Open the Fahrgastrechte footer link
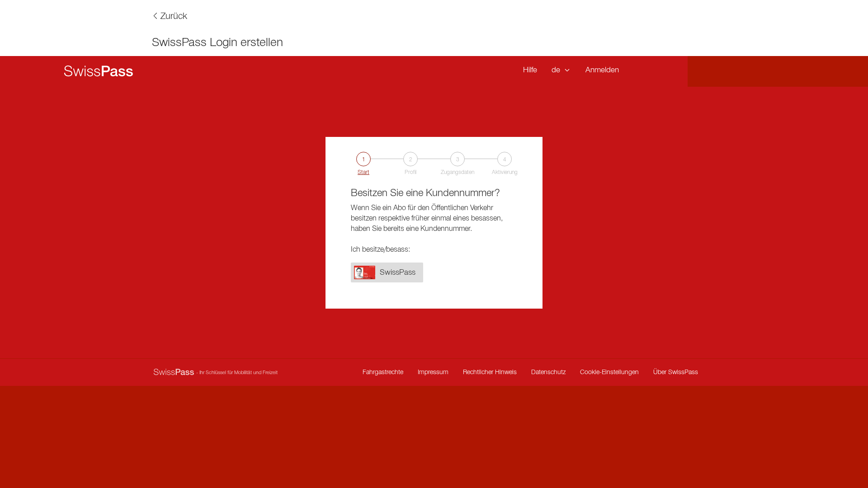 (x=383, y=372)
